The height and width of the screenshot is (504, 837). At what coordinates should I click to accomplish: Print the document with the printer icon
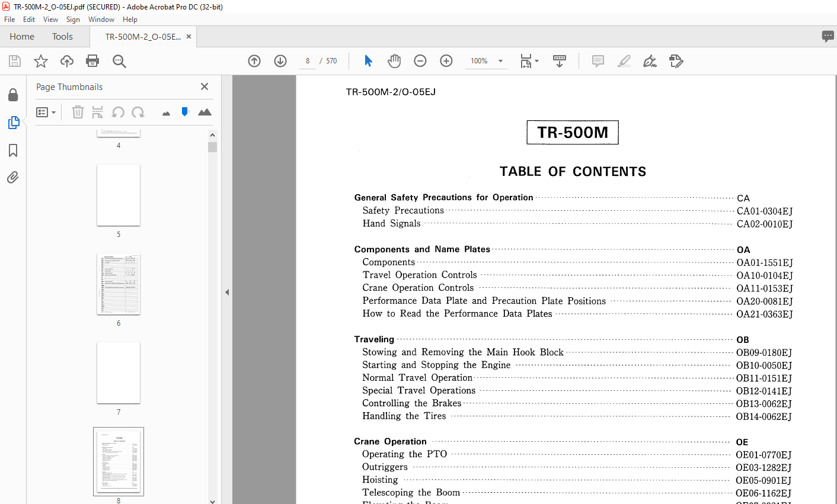92,61
